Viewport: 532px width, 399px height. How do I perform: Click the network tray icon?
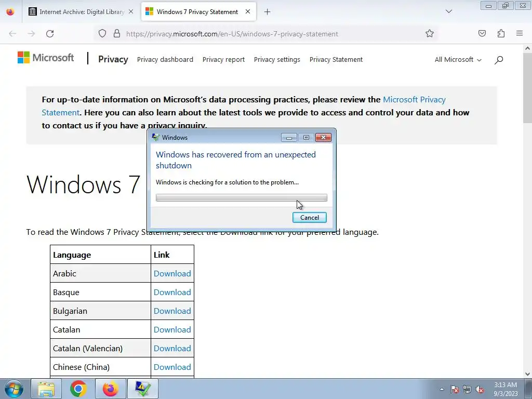(467, 389)
